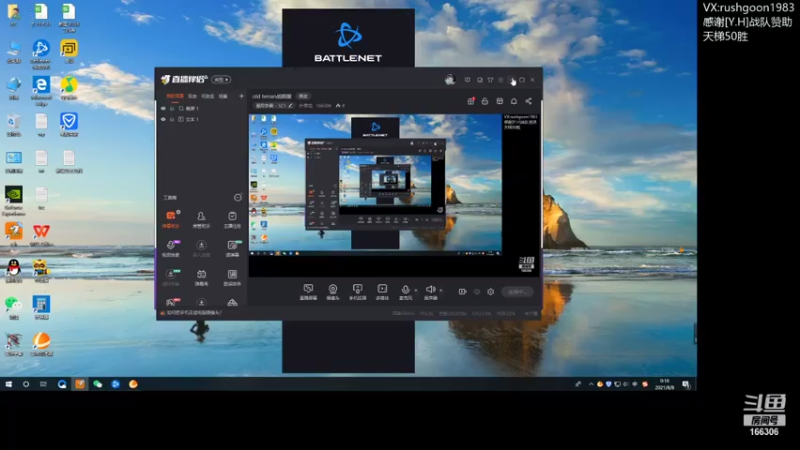
Task: Click the download-arrow tool in second toolbox row
Action: tap(201, 248)
